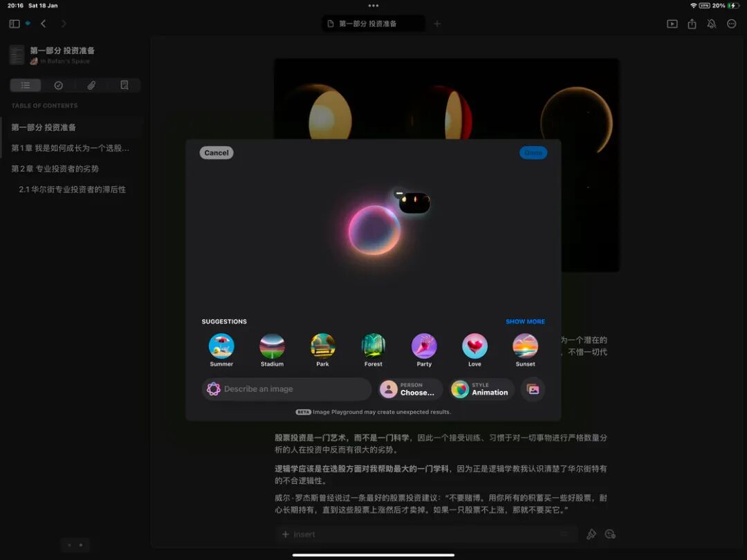Open the document title in sidebar header
This screenshot has height=560, width=747.
coord(62,50)
